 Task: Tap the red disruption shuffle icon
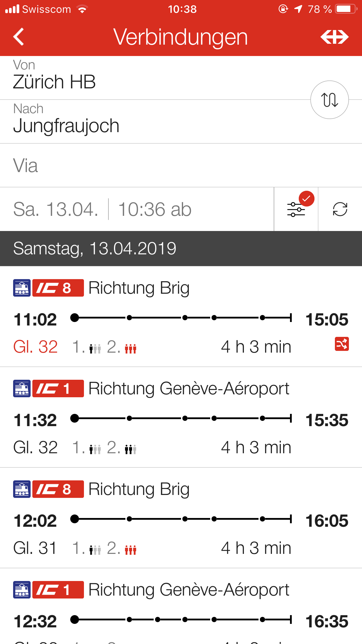(342, 344)
